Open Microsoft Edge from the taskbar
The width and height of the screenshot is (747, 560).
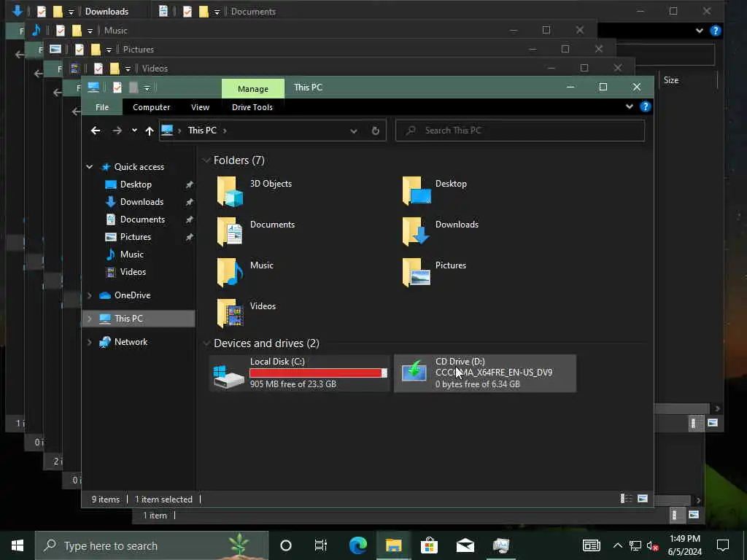click(x=357, y=545)
